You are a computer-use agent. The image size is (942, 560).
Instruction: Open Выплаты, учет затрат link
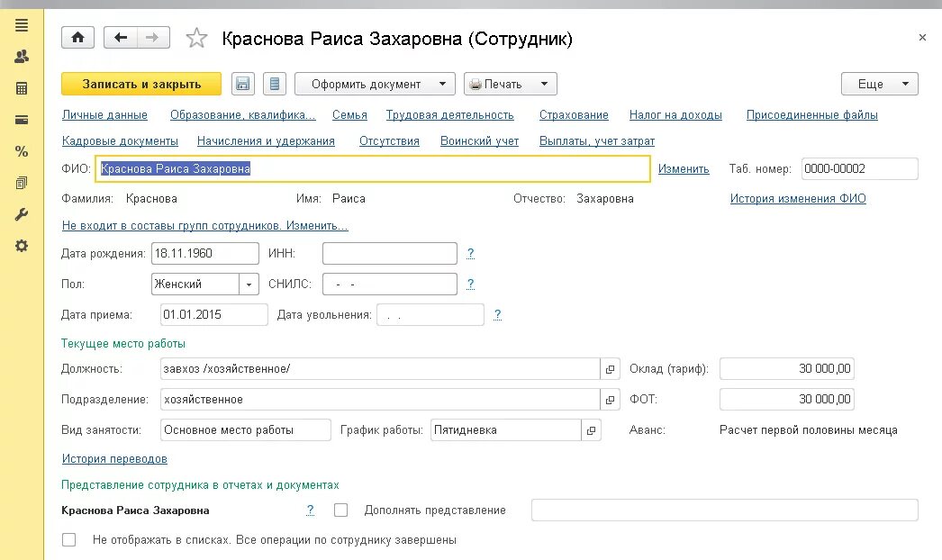click(597, 140)
